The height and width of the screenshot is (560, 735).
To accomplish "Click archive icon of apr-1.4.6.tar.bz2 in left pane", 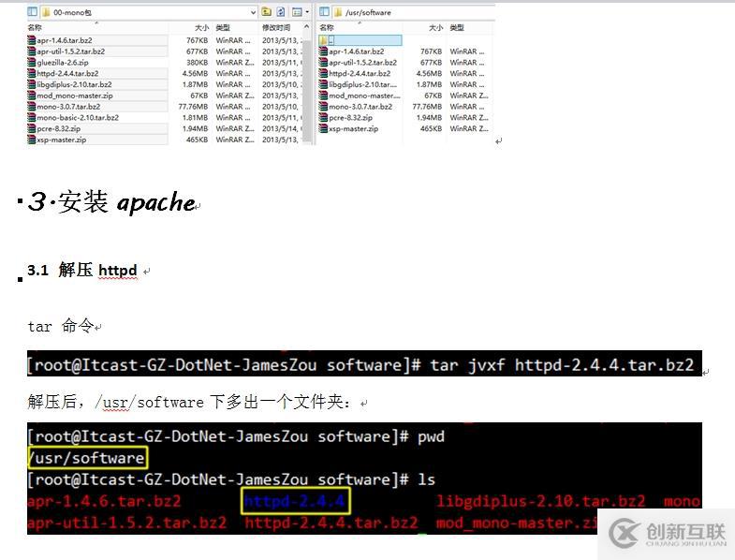I will tap(32, 40).
